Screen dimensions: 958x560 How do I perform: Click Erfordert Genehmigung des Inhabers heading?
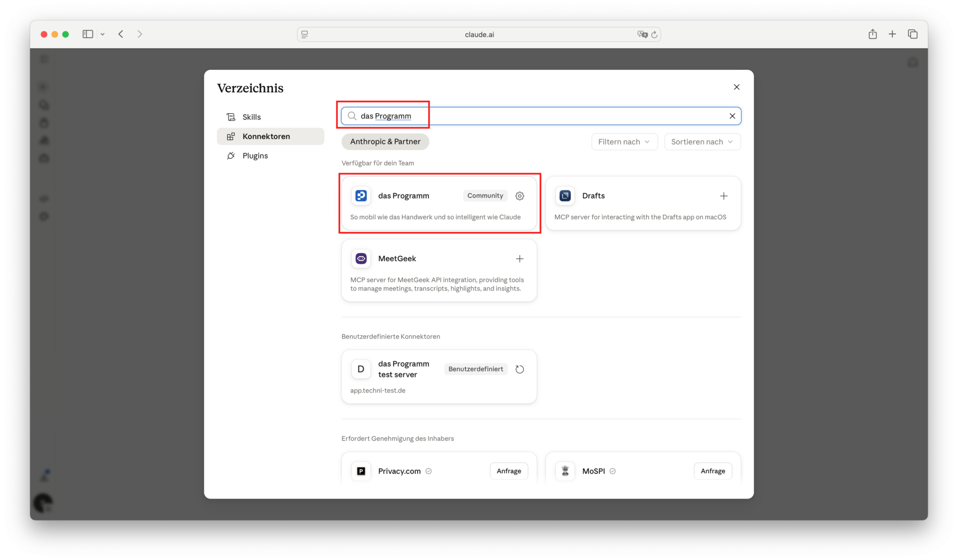398,439
